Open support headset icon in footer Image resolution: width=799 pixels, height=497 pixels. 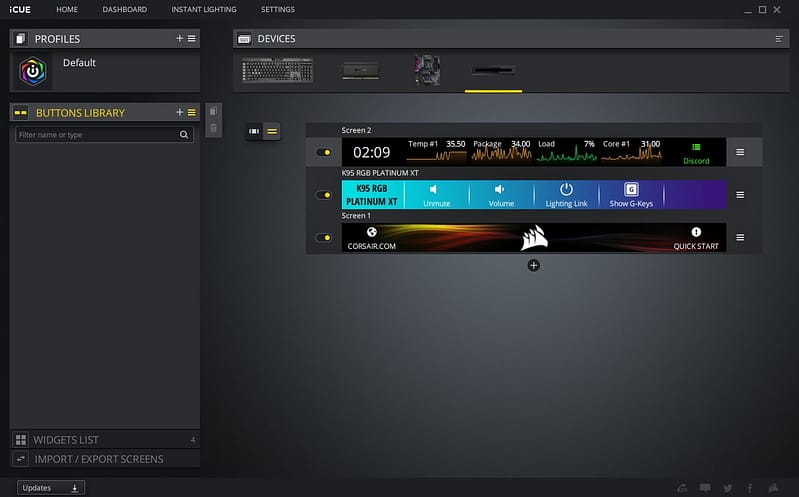[682, 488]
